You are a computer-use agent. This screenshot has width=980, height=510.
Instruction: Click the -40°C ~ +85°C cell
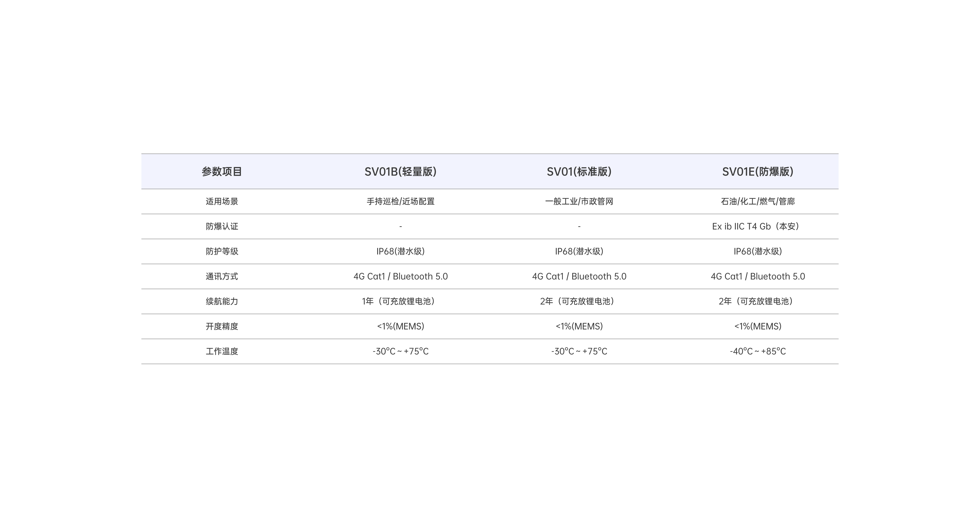pyautogui.click(x=757, y=352)
